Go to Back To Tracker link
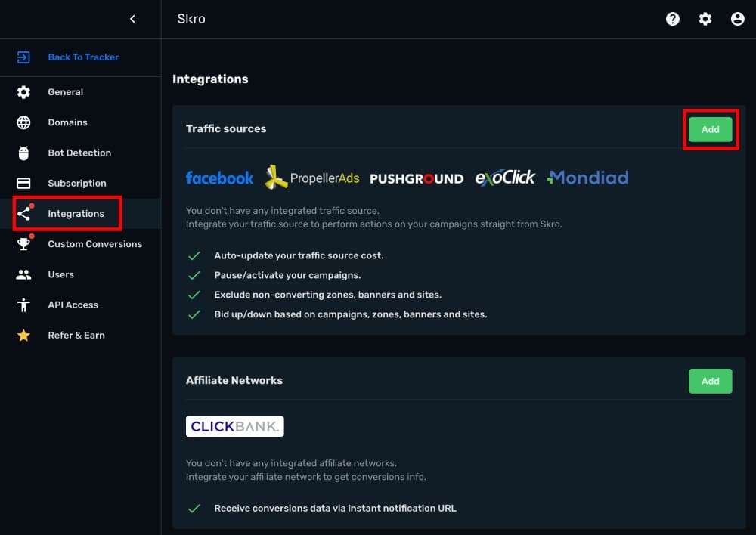Screen dimensions: 756x535 coord(83,57)
